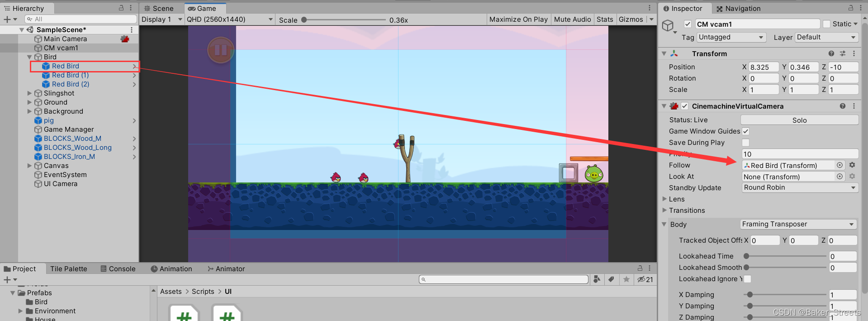Screen dimensions: 868x321
Task: Click the Look At object picker
Action: (840, 177)
